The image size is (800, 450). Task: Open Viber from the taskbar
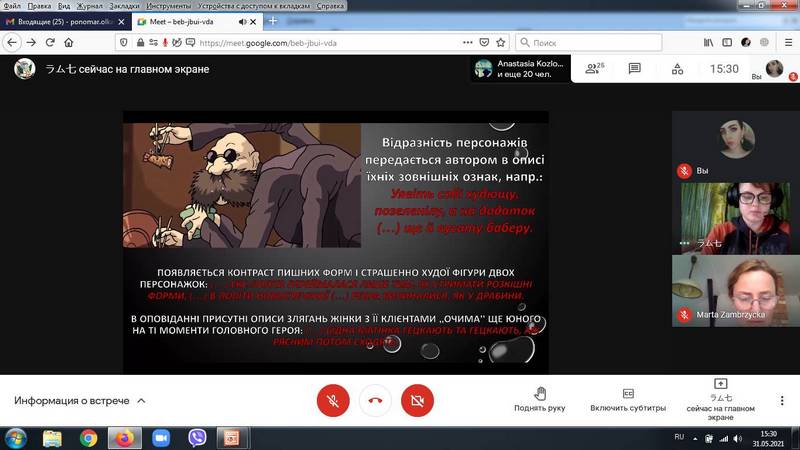click(197, 438)
